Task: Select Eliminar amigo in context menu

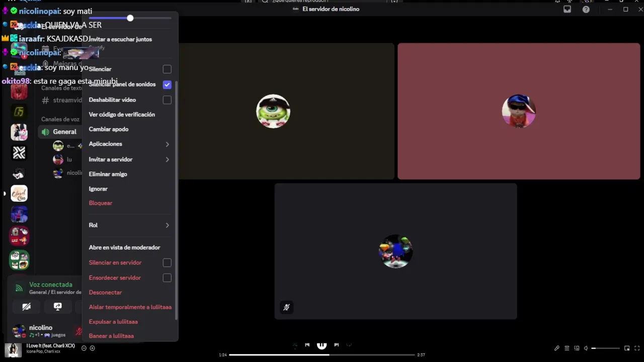Action: (x=108, y=174)
